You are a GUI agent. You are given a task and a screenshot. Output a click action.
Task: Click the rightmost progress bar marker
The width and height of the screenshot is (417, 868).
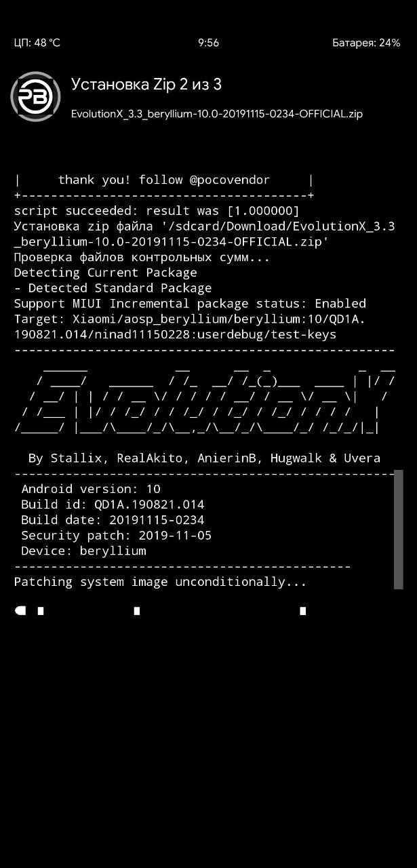click(302, 611)
